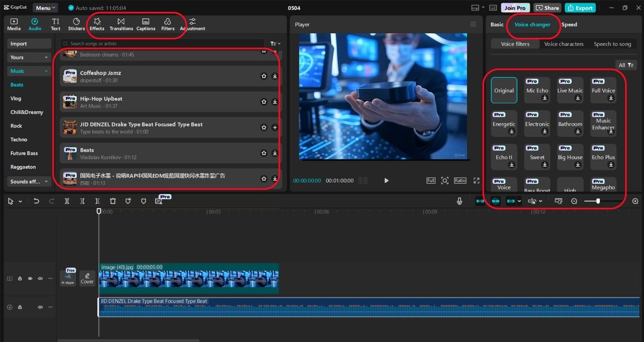644x342 pixels.
Task: Select the Speech to song tab
Action: [612, 44]
